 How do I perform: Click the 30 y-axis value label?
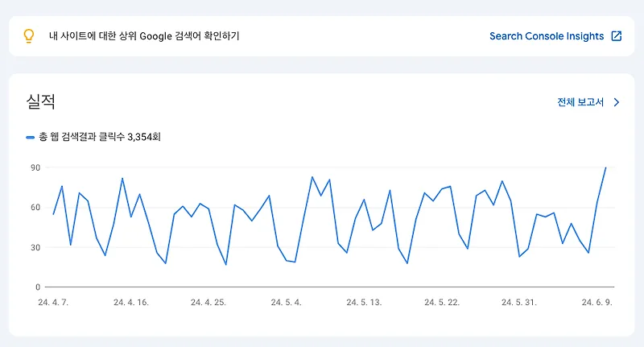[x=35, y=248]
